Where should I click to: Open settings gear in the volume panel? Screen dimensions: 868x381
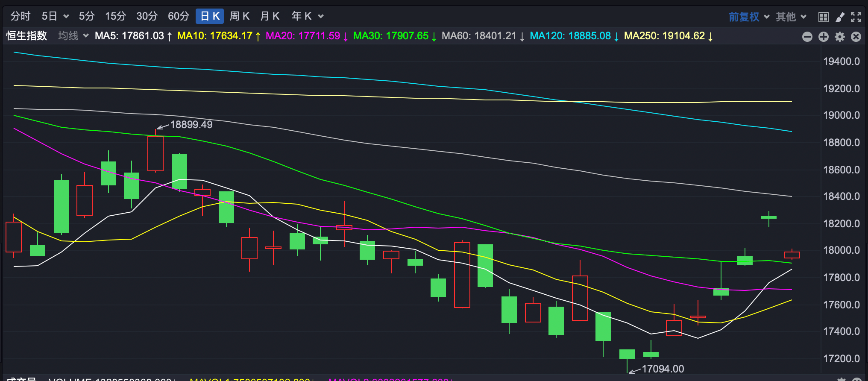tap(841, 379)
